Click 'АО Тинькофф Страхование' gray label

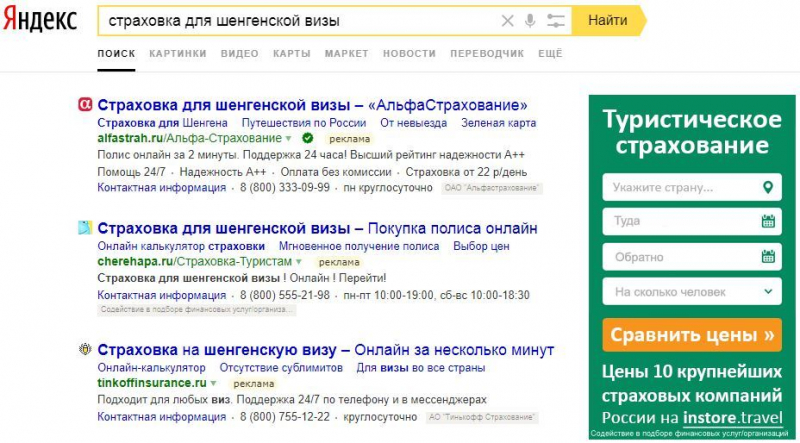pos(482,417)
